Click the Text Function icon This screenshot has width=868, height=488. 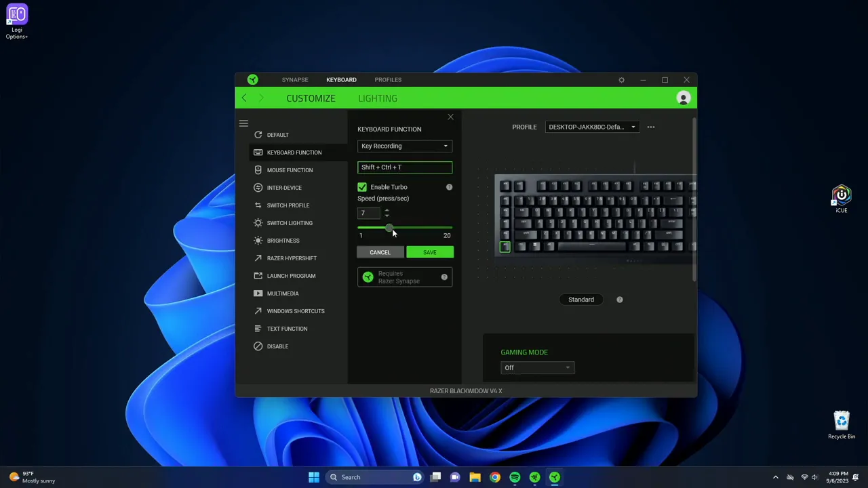(258, 329)
